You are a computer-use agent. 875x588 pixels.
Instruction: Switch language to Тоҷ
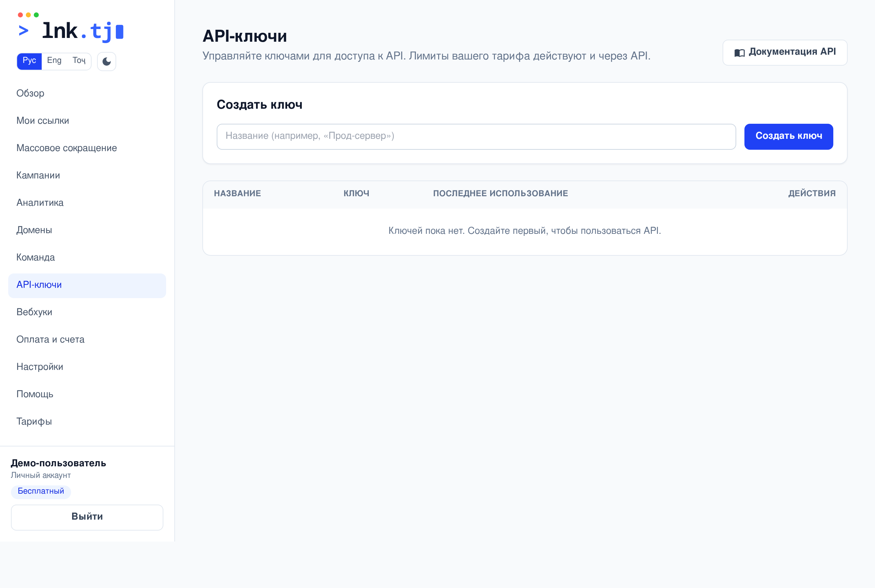[x=79, y=61]
